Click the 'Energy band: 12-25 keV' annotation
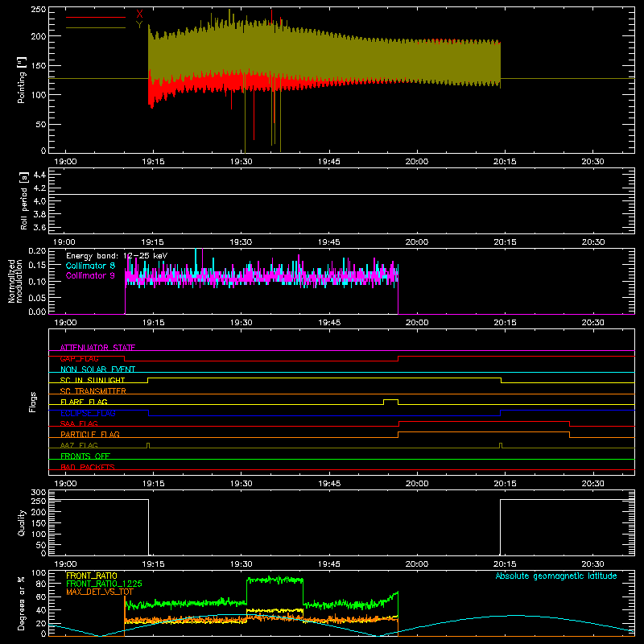This screenshot has width=644, height=644. [117, 256]
